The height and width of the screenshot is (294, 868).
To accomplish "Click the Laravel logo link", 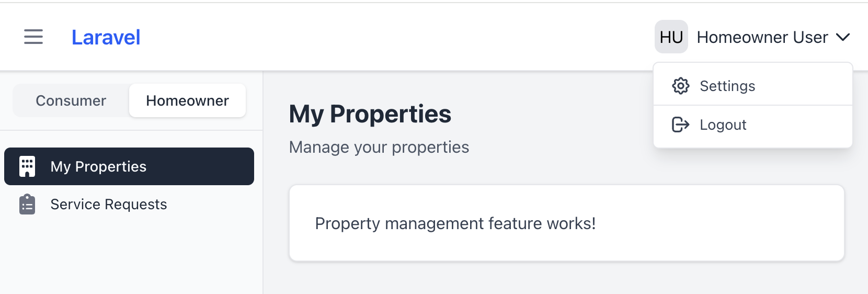I will tap(106, 37).
